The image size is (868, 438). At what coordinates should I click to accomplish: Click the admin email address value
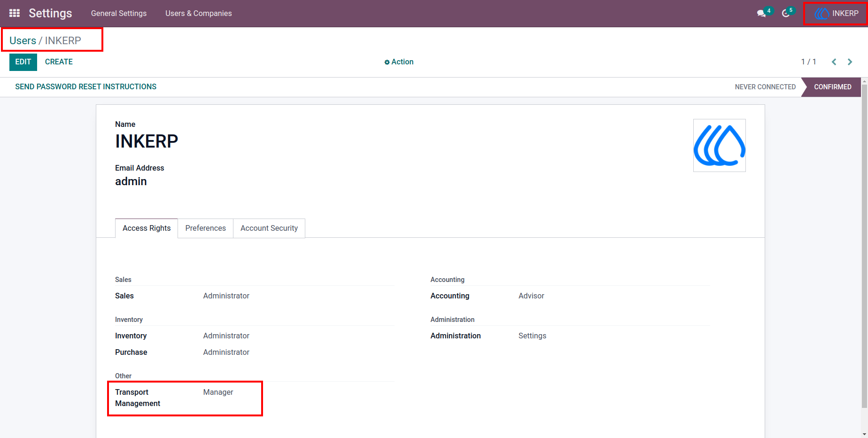point(131,181)
